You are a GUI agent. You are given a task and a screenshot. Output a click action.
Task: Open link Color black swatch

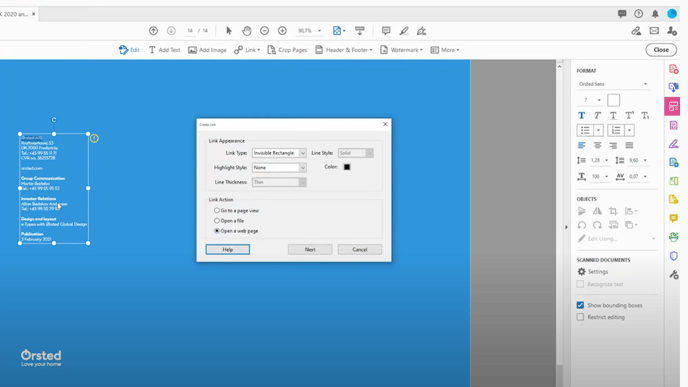[x=347, y=167]
